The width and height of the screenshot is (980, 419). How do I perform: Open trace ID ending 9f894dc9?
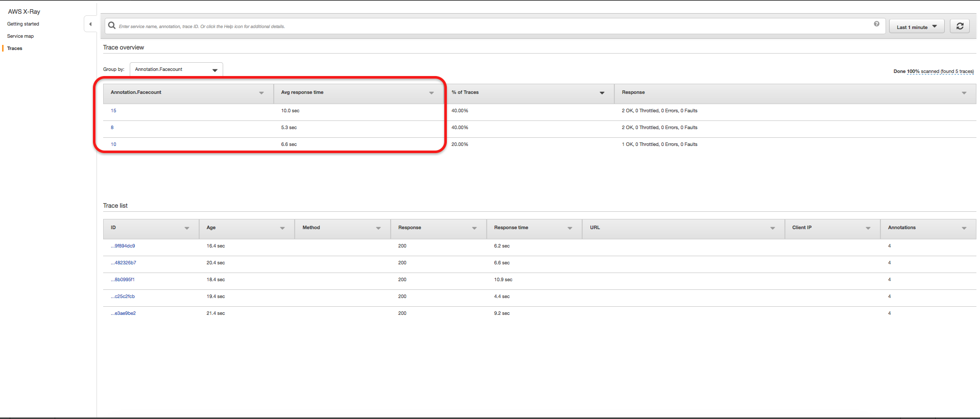point(123,246)
